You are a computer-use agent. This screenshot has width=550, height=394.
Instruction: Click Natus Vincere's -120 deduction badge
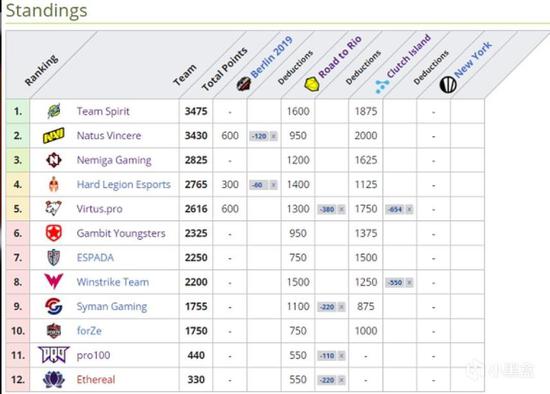[x=263, y=136]
